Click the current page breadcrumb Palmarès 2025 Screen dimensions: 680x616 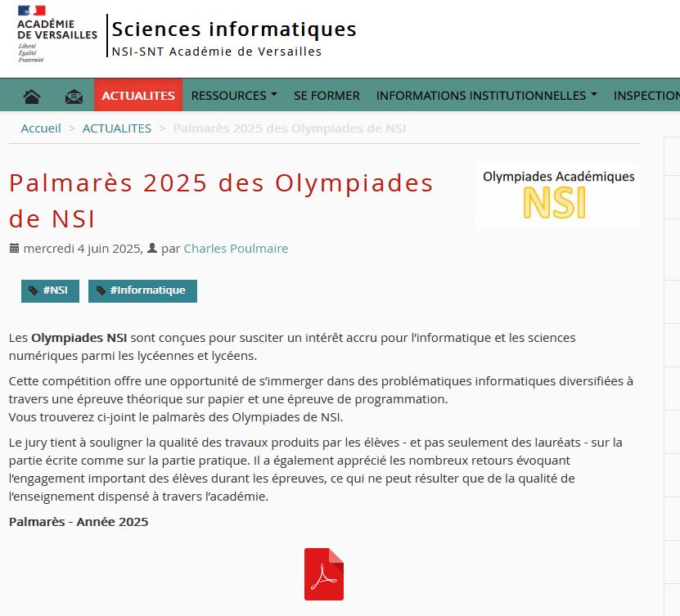pos(290,128)
